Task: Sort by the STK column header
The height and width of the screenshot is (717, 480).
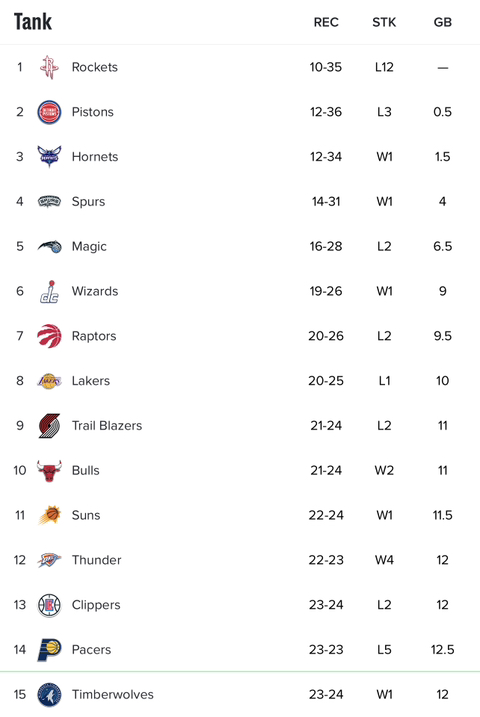Action: 384,22
